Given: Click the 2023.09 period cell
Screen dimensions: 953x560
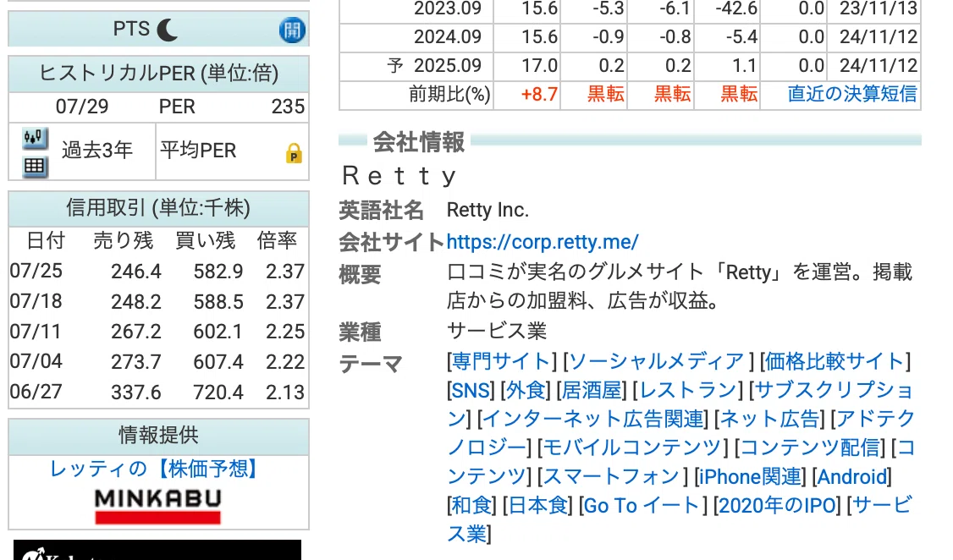Looking at the screenshot, I should click(x=448, y=8).
